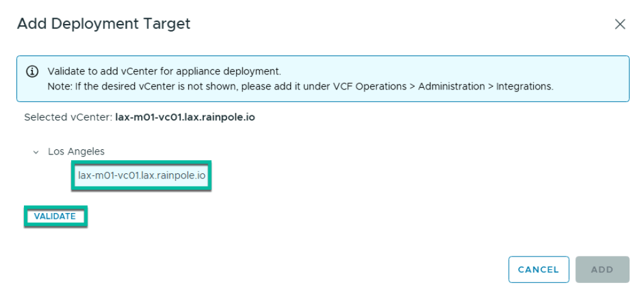Click "Integrations" at the end of the note
This screenshot has height=300, width=644.
[x=525, y=86]
